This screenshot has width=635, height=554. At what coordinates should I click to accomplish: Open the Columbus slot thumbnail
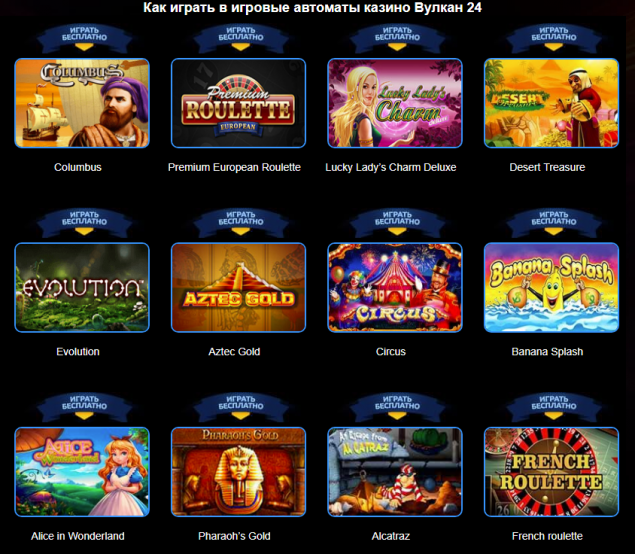[x=82, y=103]
